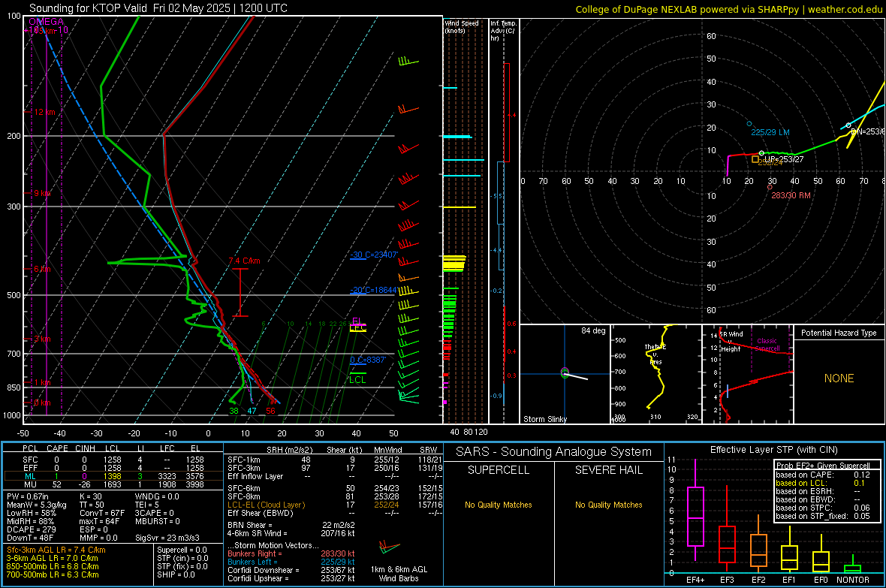Click the SR Wind v. Height inset label
886x588 pixels.
(731, 342)
